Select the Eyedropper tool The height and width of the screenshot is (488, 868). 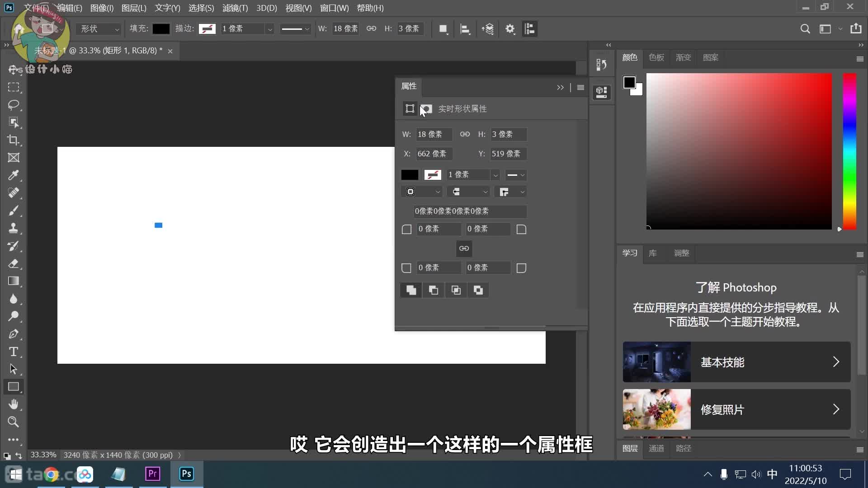click(14, 175)
